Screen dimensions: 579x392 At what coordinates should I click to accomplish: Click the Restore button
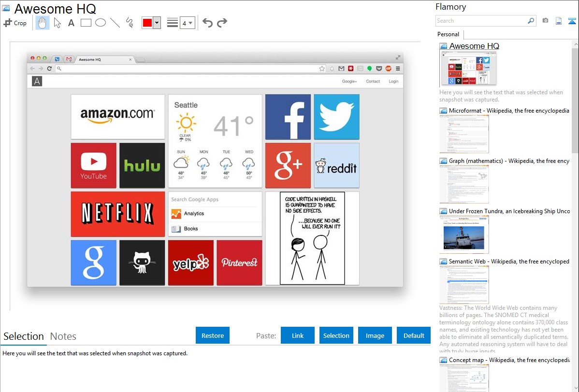click(x=213, y=335)
